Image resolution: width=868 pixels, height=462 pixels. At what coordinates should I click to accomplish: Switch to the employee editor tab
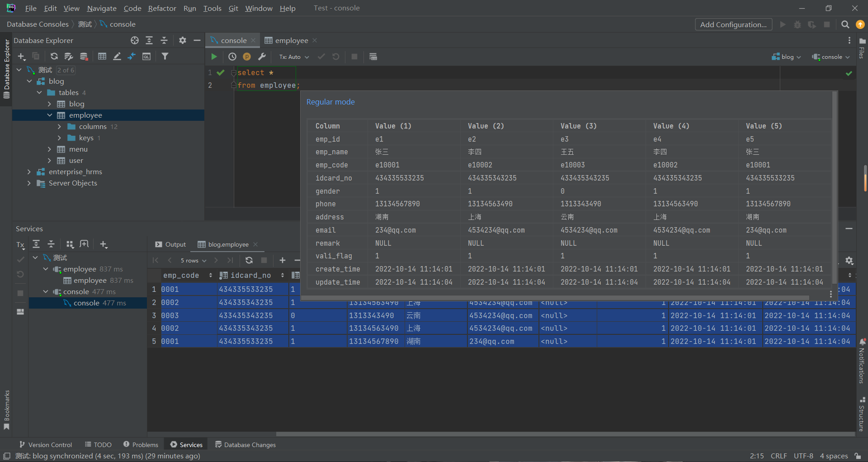(x=291, y=40)
